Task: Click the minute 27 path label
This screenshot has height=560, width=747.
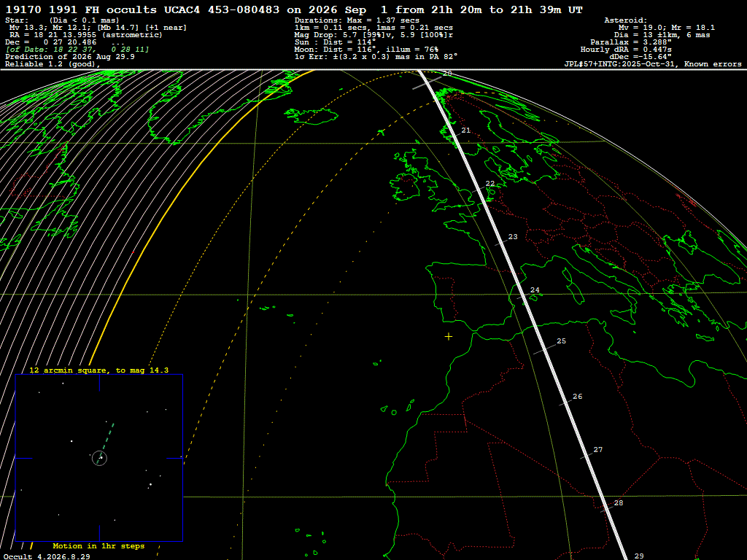Action: 598,449
